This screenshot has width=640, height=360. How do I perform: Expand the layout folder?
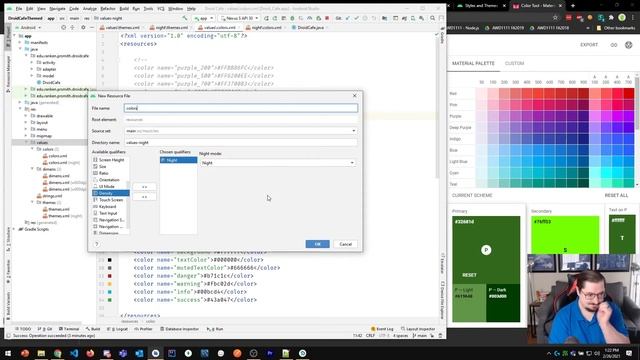[x=27, y=122]
